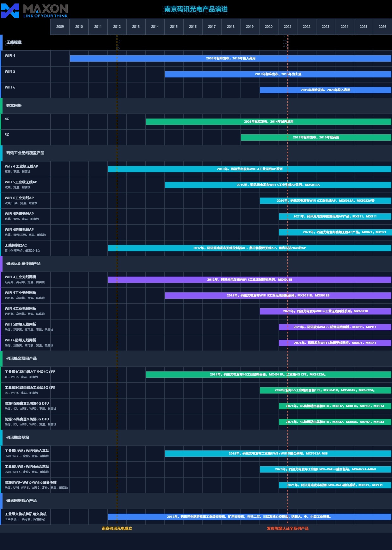Click the 南京码讯光电成立 milestone label

(117, 529)
